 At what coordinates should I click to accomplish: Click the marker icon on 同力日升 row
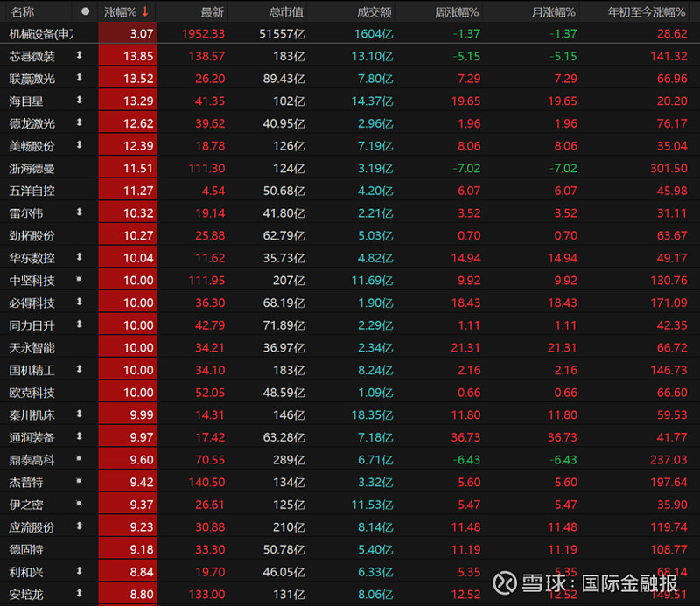pyautogui.click(x=79, y=324)
